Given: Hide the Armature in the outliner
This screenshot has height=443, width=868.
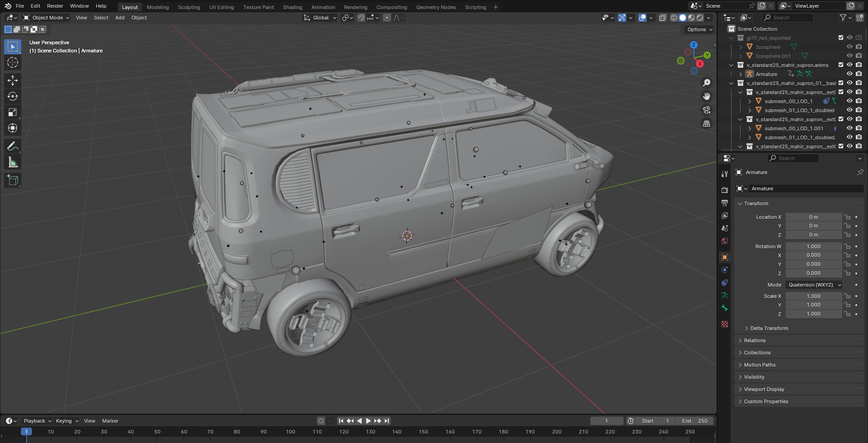Looking at the screenshot, I should coord(849,74).
